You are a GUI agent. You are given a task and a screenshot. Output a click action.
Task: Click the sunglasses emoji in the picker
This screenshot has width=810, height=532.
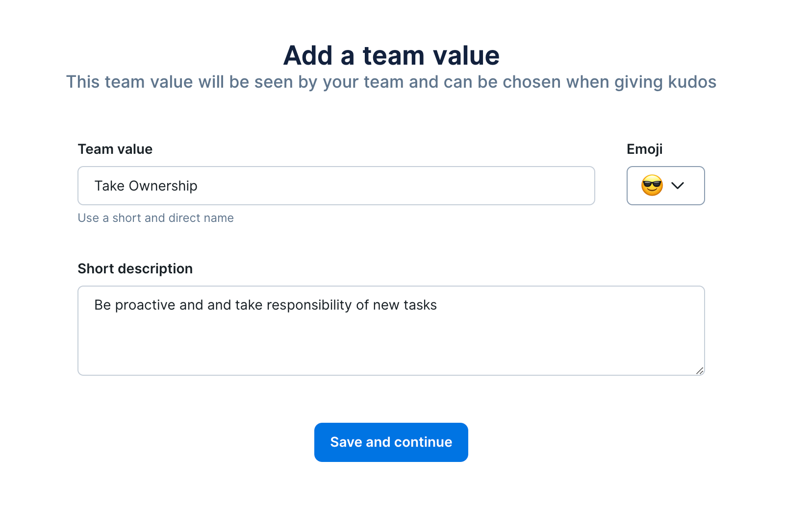pos(652,186)
